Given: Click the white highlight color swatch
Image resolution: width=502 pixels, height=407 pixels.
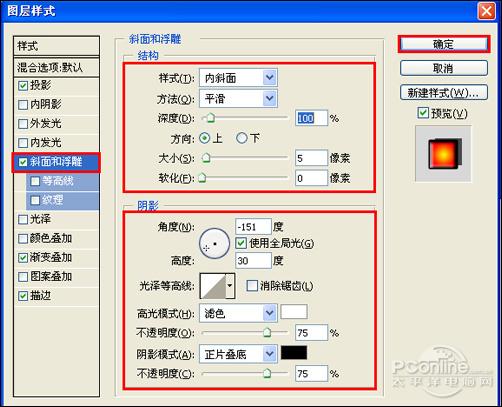Looking at the screenshot, I should point(294,312).
